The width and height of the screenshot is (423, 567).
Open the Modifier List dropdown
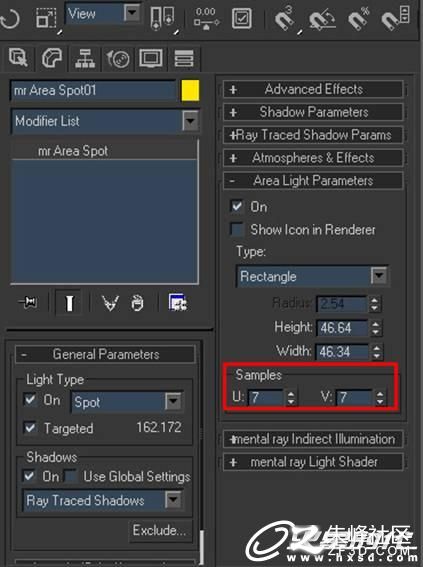(105, 121)
